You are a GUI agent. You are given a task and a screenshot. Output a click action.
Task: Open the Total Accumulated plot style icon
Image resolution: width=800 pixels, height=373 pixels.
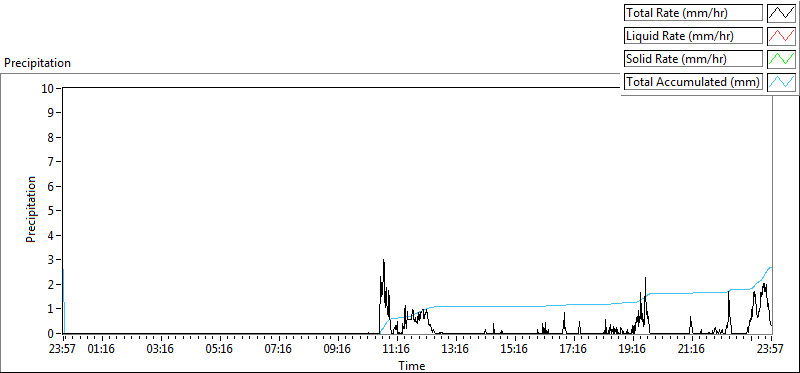(782, 82)
